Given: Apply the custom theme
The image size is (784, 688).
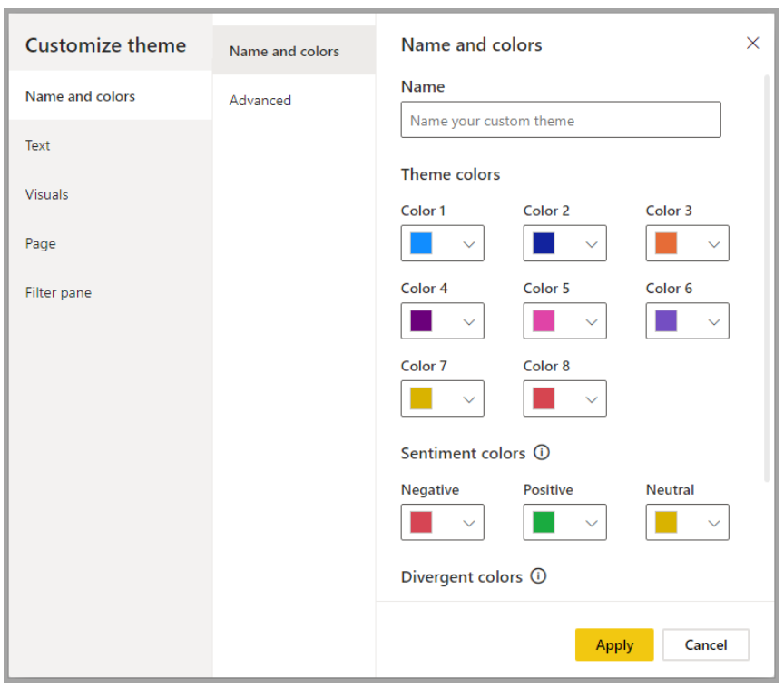Looking at the screenshot, I should (614, 644).
